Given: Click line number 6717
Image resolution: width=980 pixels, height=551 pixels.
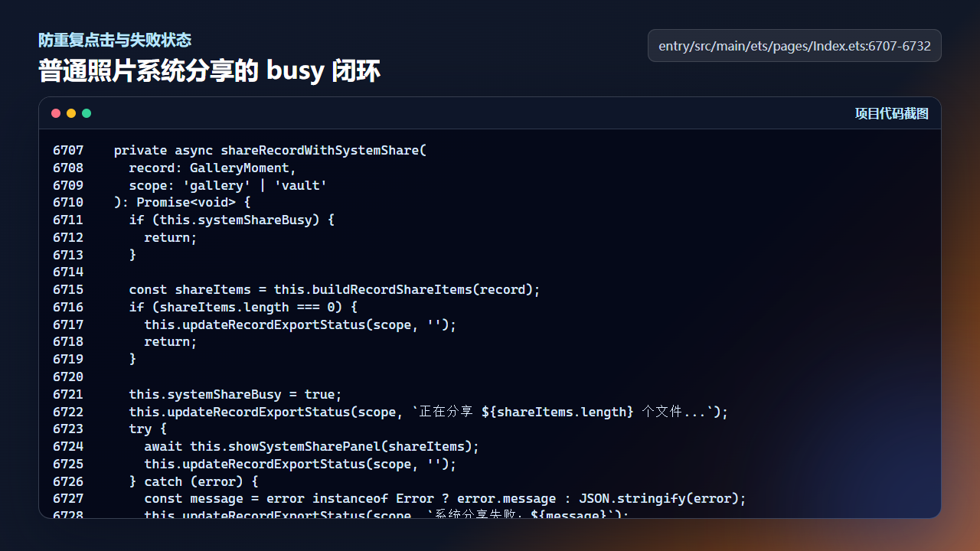Looking at the screenshot, I should click(x=68, y=324).
